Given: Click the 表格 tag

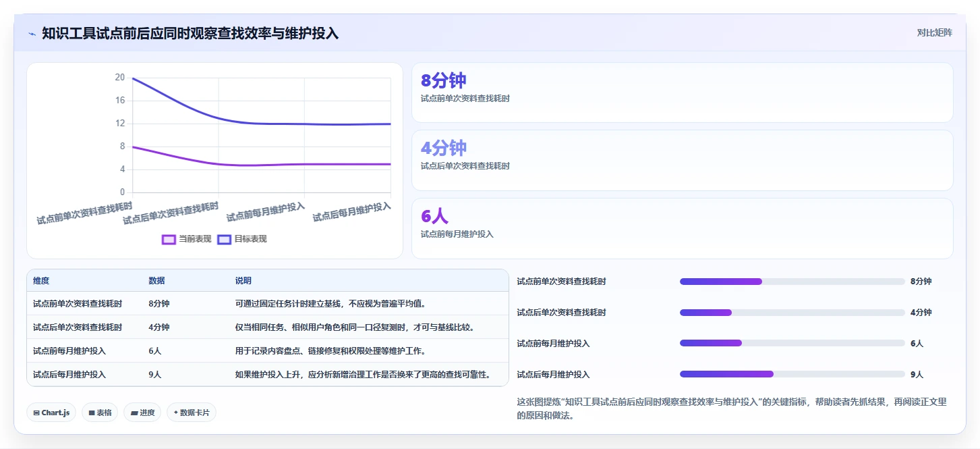Looking at the screenshot, I should pos(100,413).
